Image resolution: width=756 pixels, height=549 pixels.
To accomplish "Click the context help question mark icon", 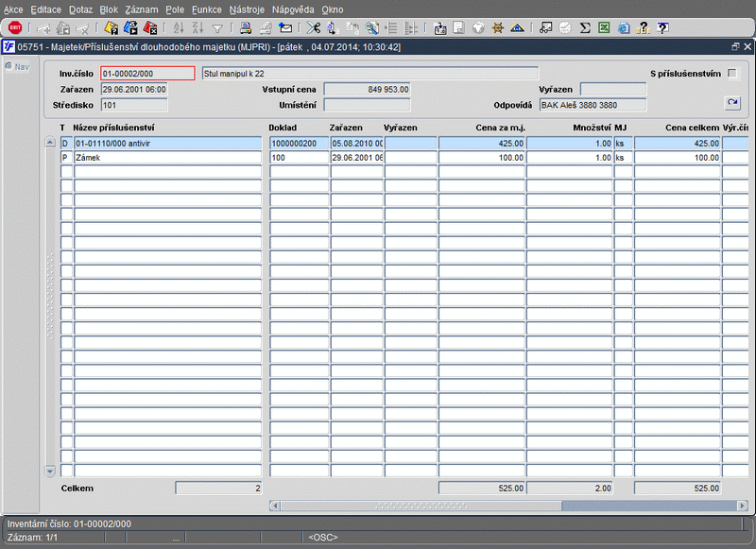I will tap(663, 28).
